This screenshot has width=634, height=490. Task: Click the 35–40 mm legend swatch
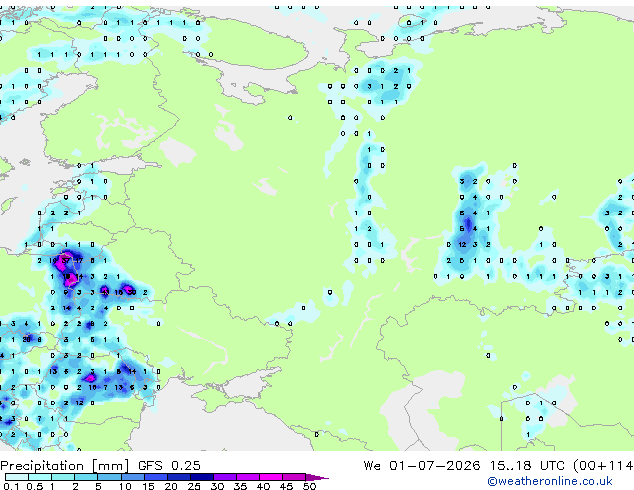pyautogui.click(x=248, y=477)
